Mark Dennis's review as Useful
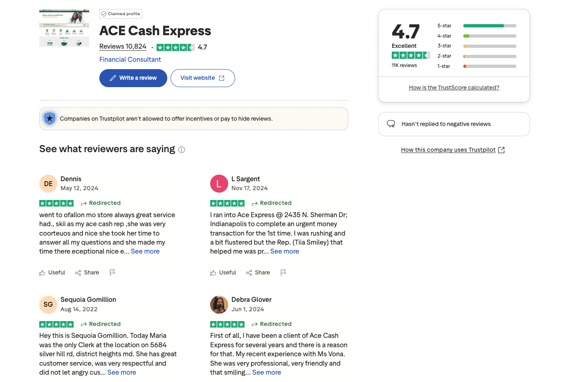This screenshot has width=588, height=382. click(x=52, y=272)
